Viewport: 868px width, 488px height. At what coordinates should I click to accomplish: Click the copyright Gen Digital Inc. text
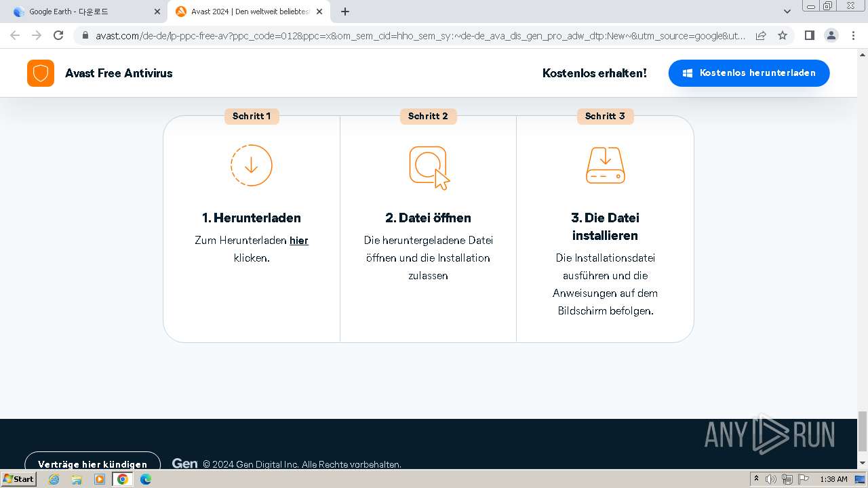click(302, 464)
